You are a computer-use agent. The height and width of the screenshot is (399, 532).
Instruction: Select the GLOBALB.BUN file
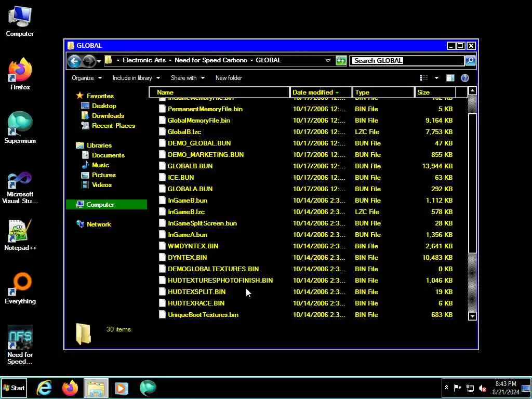point(190,166)
